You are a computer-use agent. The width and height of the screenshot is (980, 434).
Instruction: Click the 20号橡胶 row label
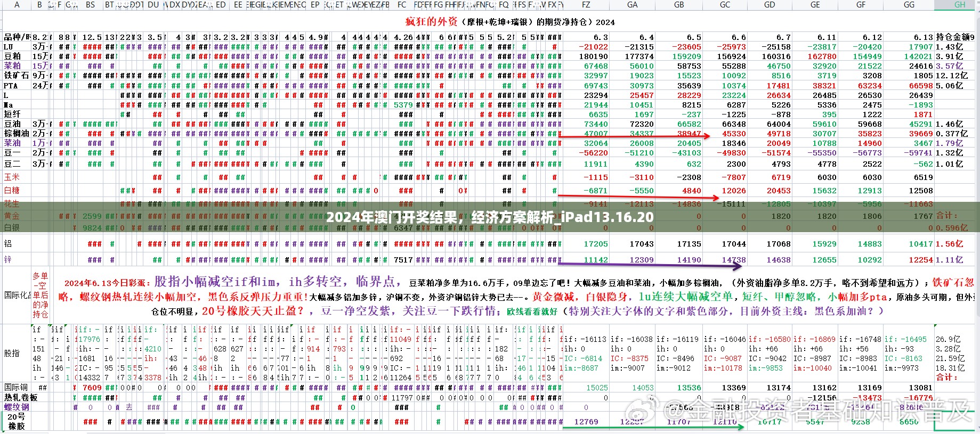[x=17, y=421]
